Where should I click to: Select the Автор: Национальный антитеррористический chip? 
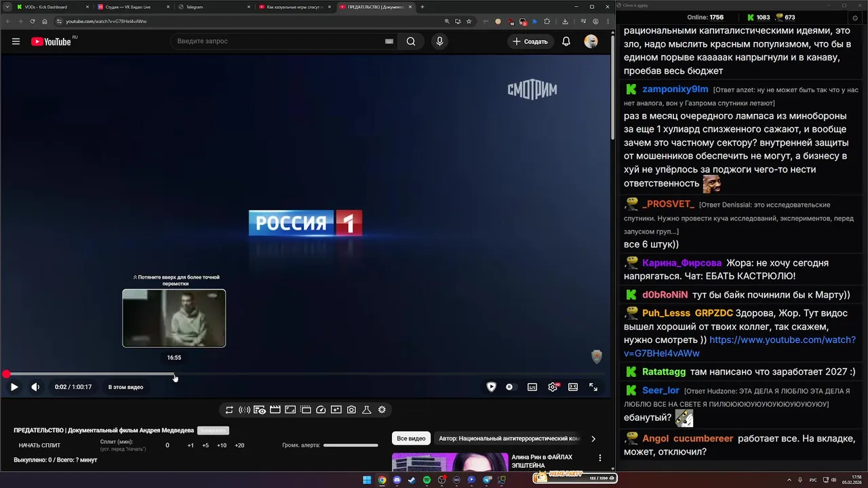pyautogui.click(x=509, y=439)
